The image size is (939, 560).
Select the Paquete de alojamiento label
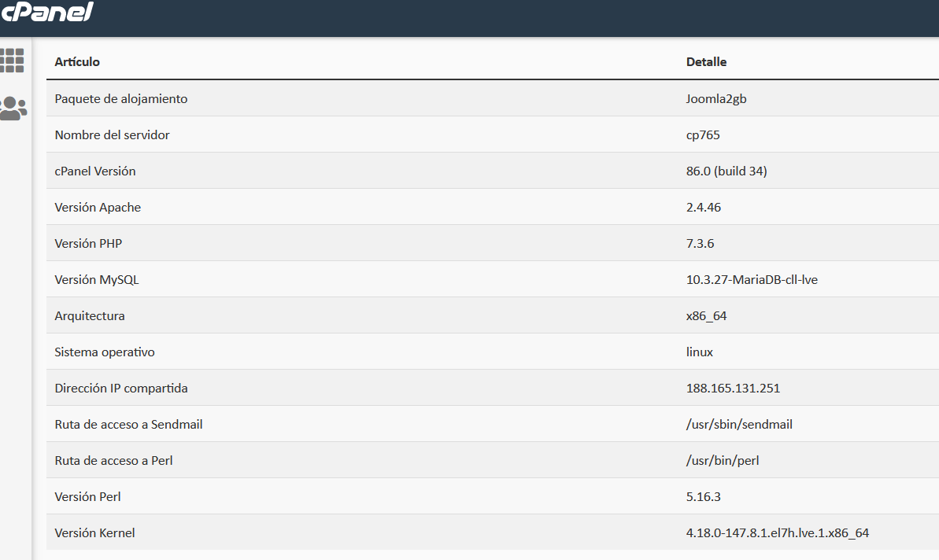coord(121,99)
